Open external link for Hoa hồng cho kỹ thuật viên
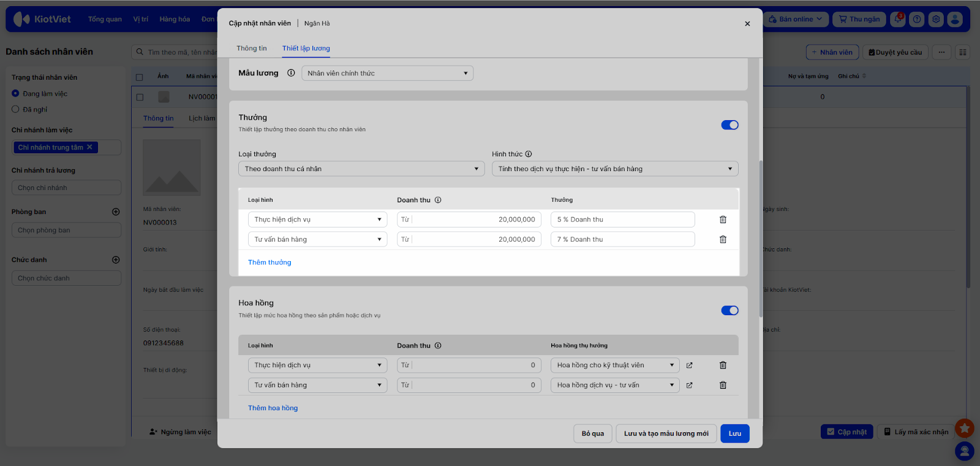980x466 pixels. 689,365
